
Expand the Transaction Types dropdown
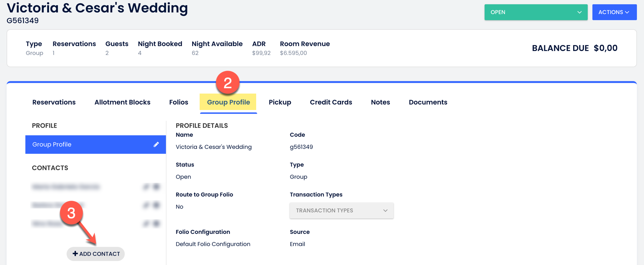point(341,210)
